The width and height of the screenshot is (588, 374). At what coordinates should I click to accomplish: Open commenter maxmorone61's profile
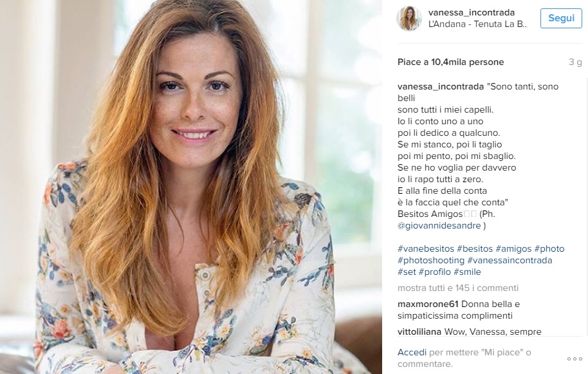(x=428, y=304)
